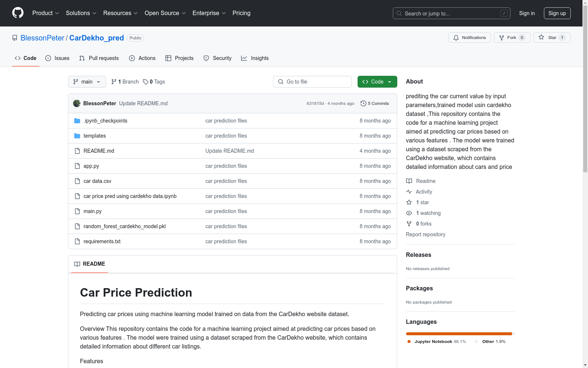This screenshot has width=588, height=368.
Task: Click the requirements.txt file icon
Action: (x=77, y=241)
